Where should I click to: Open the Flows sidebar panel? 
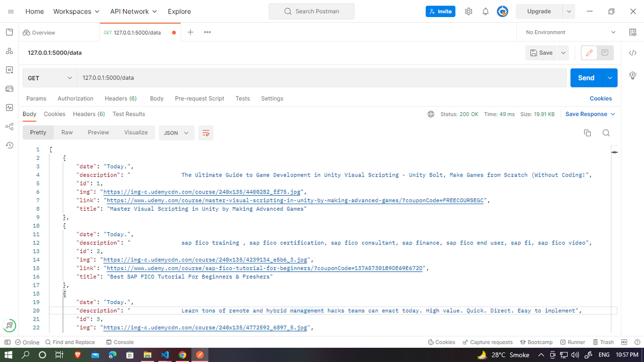(x=9, y=127)
